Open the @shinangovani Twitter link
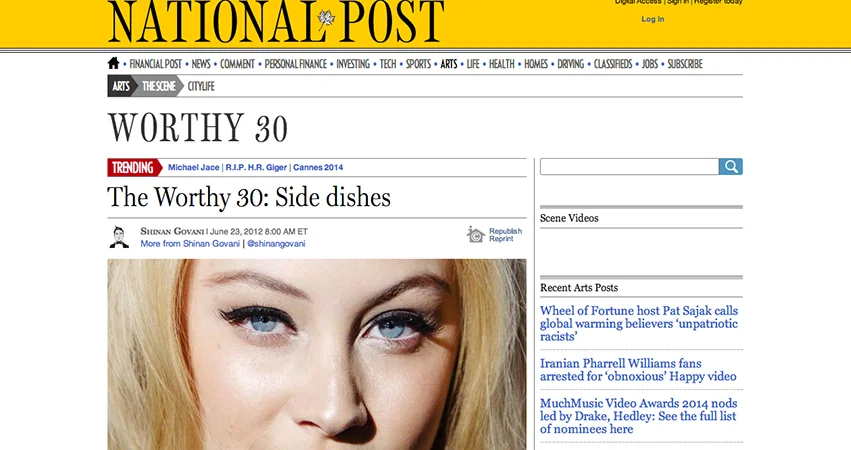Image resolution: width=851 pixels, height=450 pixels. [276, 244]
